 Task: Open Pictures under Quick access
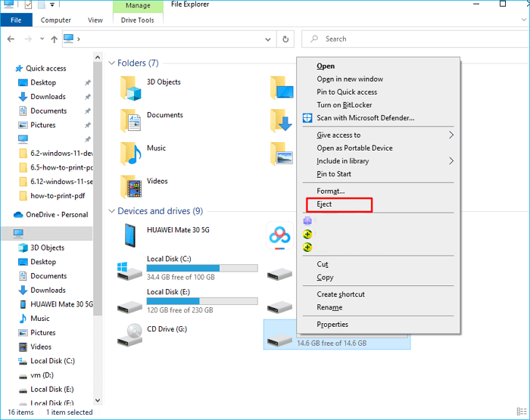click(43, 125)
